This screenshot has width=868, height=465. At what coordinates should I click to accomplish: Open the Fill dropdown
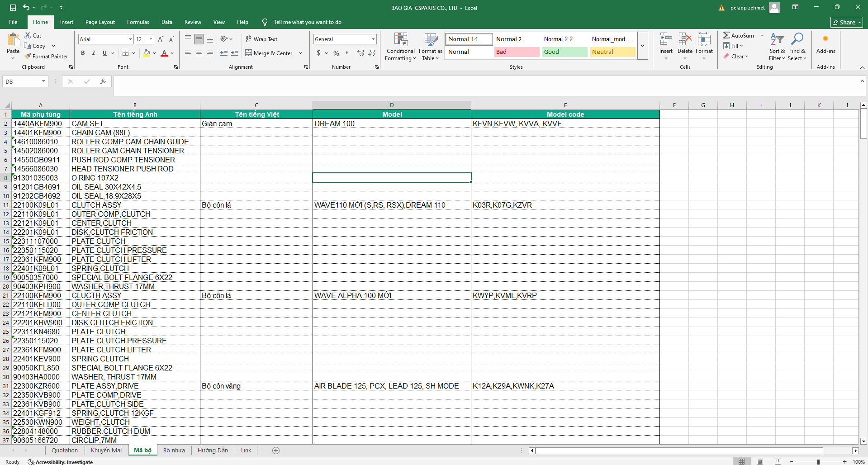[733, 46]
